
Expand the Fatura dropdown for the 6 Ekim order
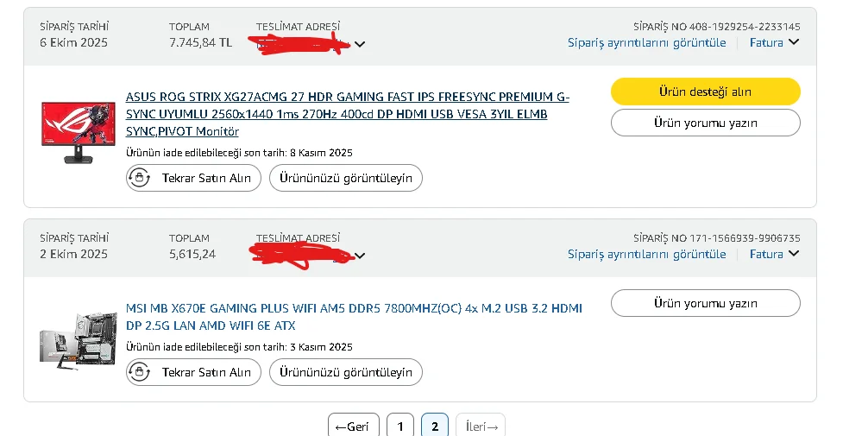tap(774, 42)
